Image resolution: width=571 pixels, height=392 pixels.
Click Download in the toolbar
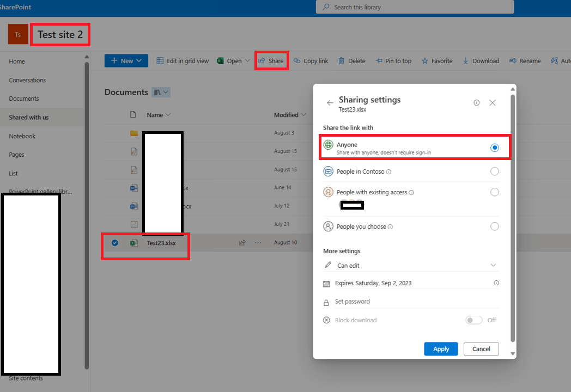481,61
